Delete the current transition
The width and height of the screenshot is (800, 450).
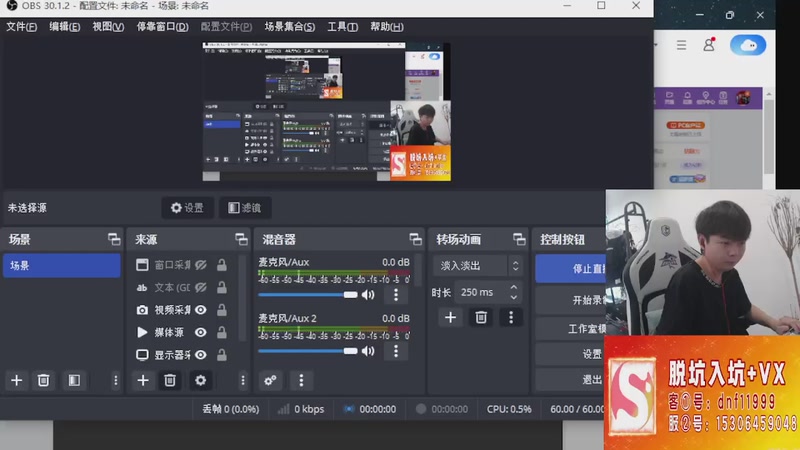481,317
